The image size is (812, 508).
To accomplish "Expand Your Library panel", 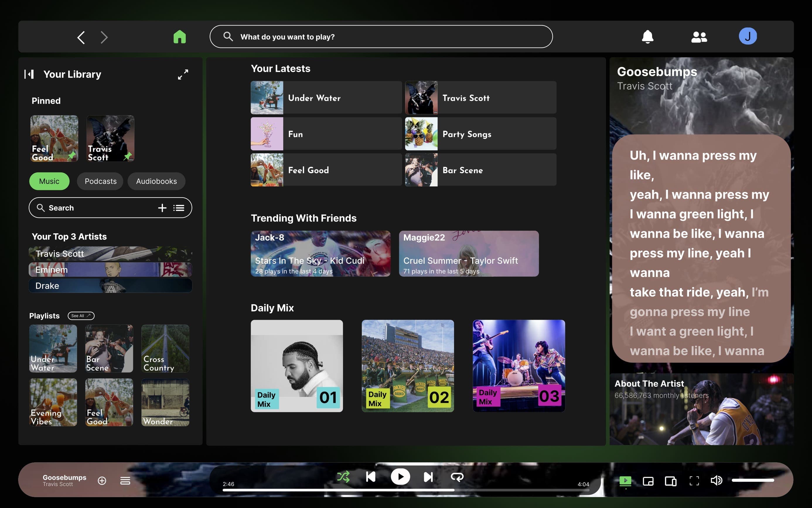I will coord(182,74).
